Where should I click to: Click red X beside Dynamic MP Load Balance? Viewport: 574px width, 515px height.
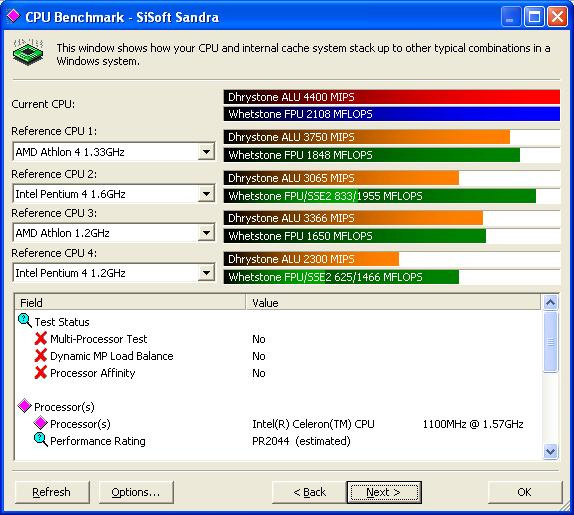41,355
